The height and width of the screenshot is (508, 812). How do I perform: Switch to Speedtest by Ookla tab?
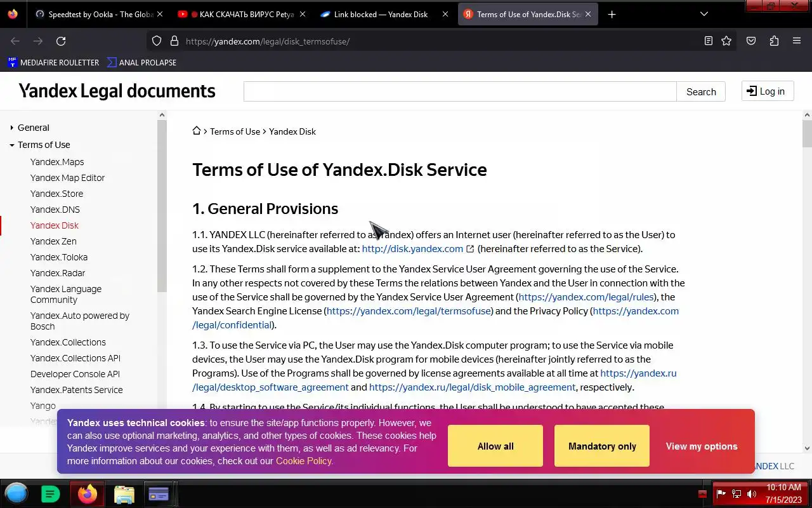(x=98, y=14)
